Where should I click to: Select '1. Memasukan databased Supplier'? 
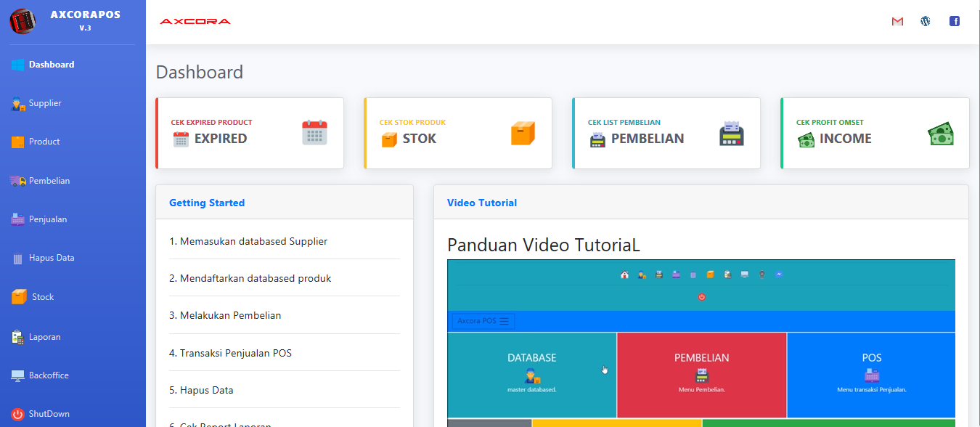pyautogui.click(x=248, y=241)
